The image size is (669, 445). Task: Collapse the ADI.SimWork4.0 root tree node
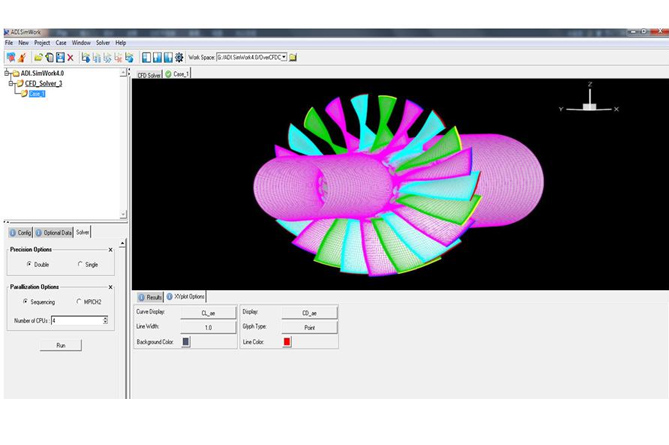(6, 73)
